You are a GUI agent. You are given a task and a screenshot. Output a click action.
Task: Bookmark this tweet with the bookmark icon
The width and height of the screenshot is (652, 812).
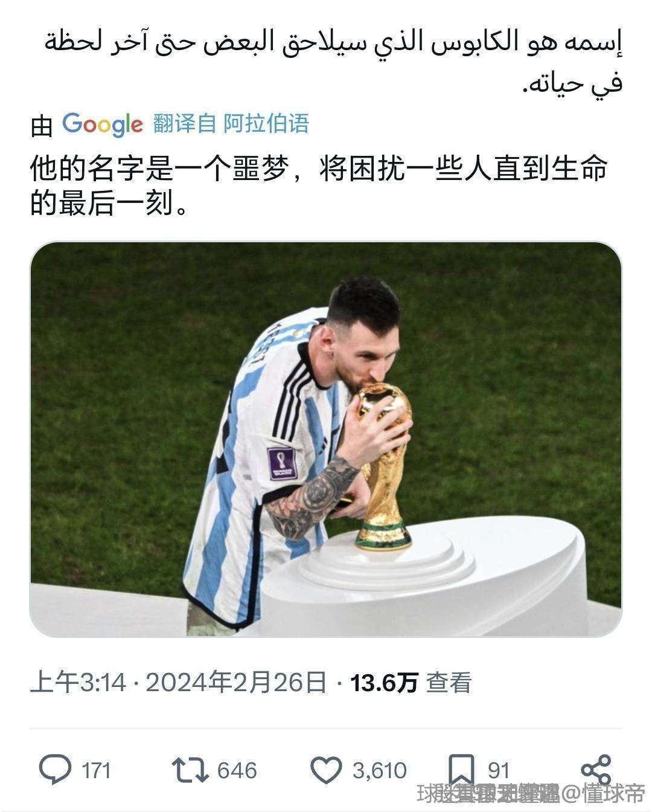(462, 770)
